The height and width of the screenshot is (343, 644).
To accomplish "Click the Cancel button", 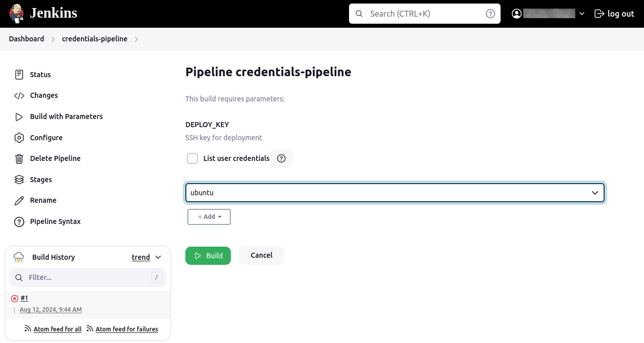I will [x=262, y=255].
